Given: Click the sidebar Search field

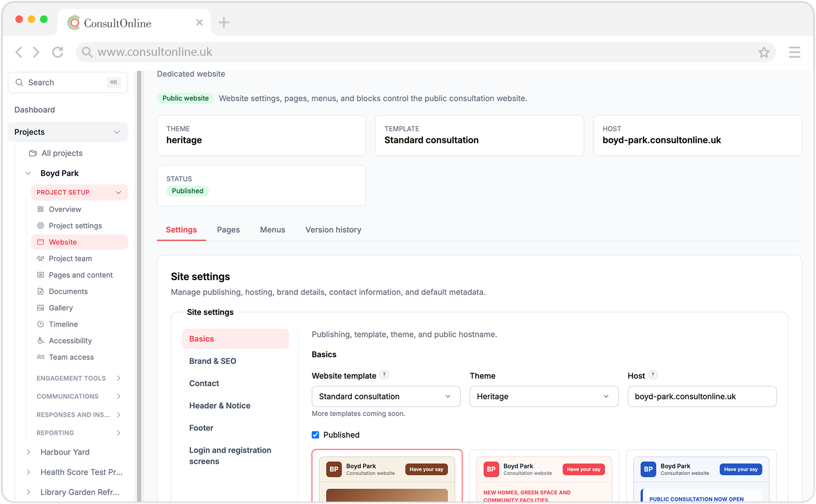Looking at the screenshot, I should 68,82.
